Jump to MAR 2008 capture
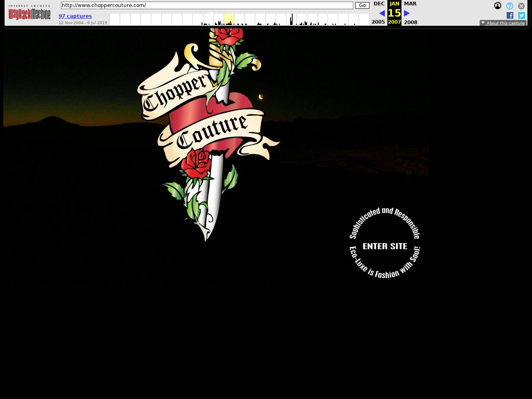Screen dimensions: 532x399 (410, 4)
